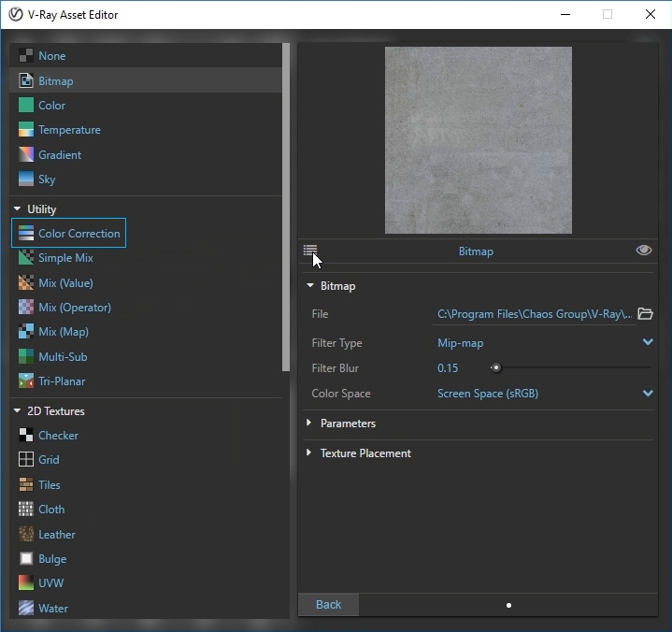Click the Filter Blur slider handle

tap(495, 368)
